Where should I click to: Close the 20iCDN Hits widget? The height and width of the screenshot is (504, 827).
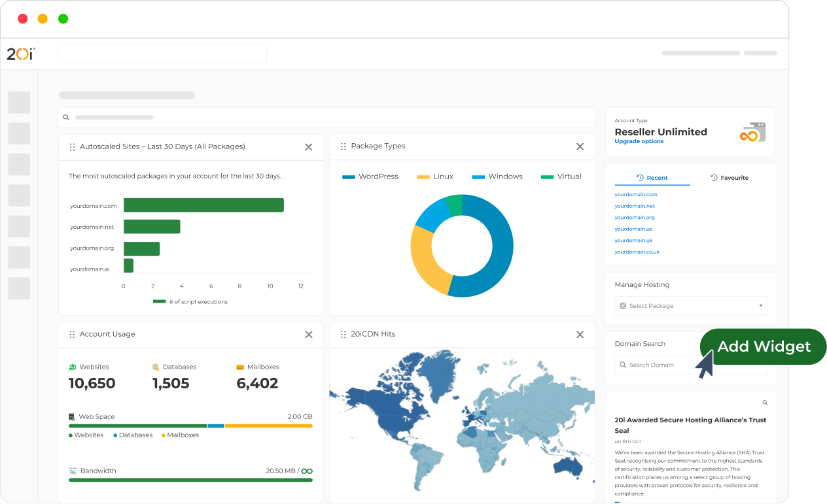pyautogui.click(x=580, y=335)
